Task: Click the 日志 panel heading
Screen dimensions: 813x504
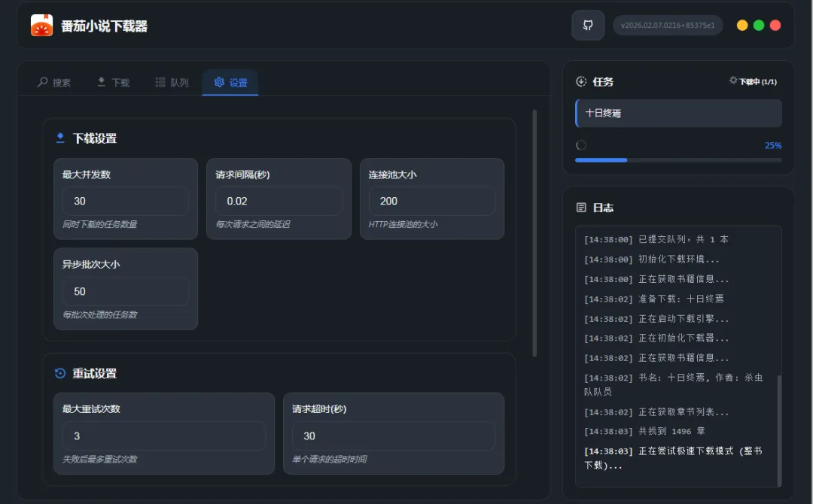Action: (603, 208)
